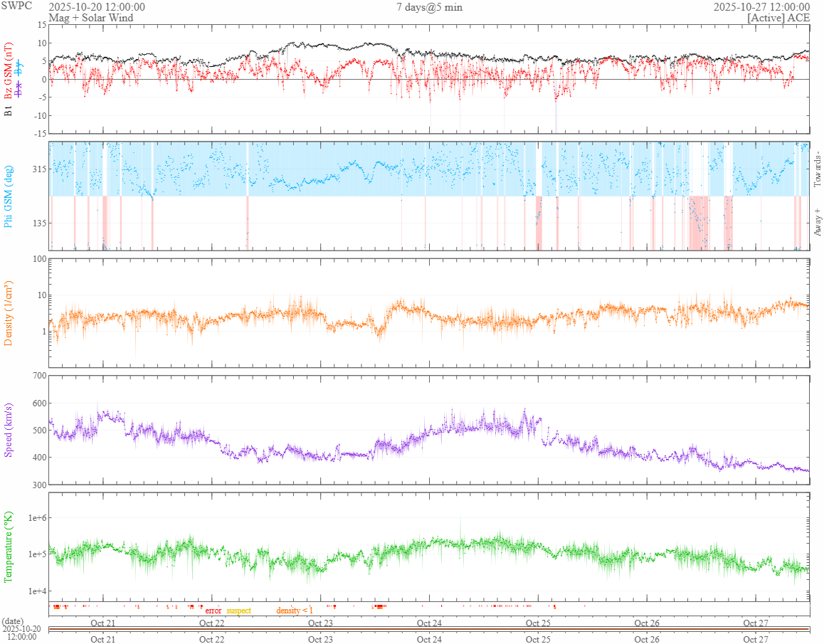
Task: Click the yellow 'suspect' flag legend
Action: [x=239, y=611]
